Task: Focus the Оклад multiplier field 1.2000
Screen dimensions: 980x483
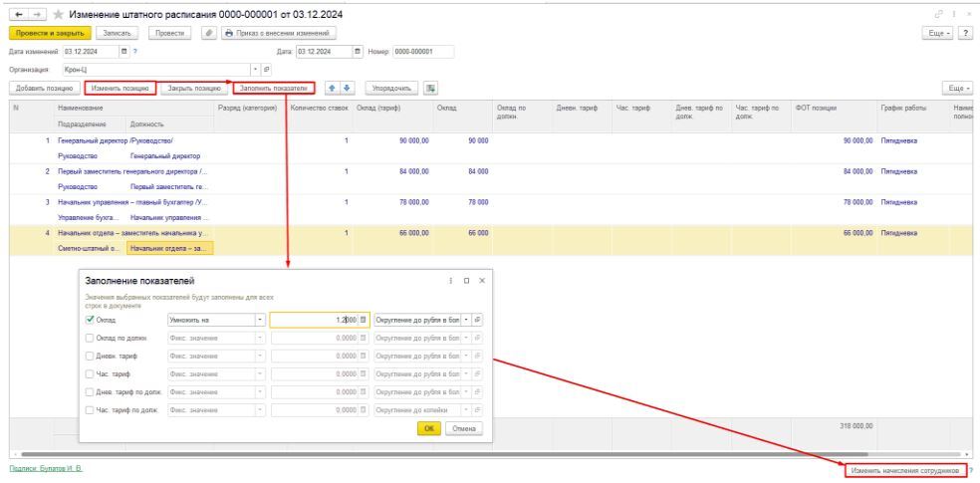Action: point(315,320)
